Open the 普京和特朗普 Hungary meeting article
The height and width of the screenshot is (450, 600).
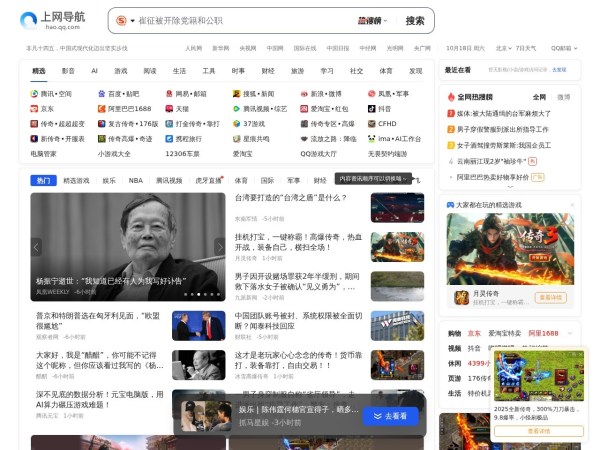pos(98,321)
